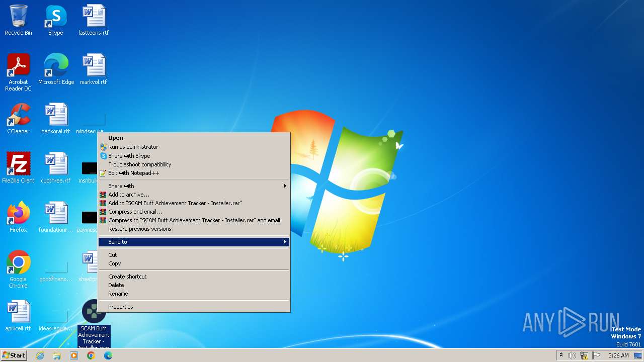644x362 pixels.
Task: Launch Windows Media Player from taskbar
Action: [74, 355]
